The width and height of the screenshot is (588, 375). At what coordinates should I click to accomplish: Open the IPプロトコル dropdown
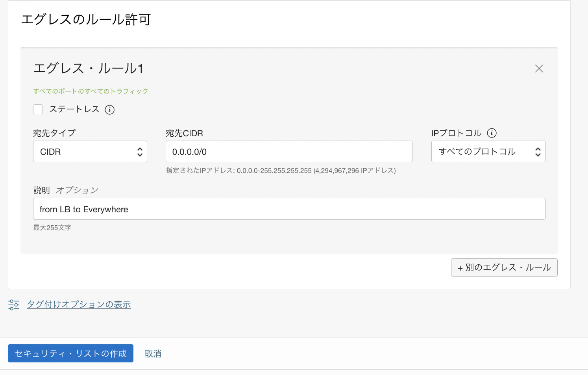tap(488, 152)
